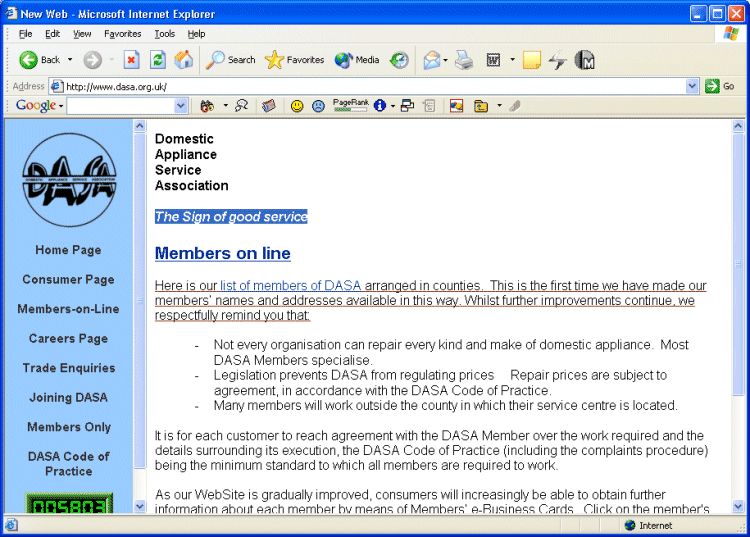Open the Media pane

coord(357,60)
